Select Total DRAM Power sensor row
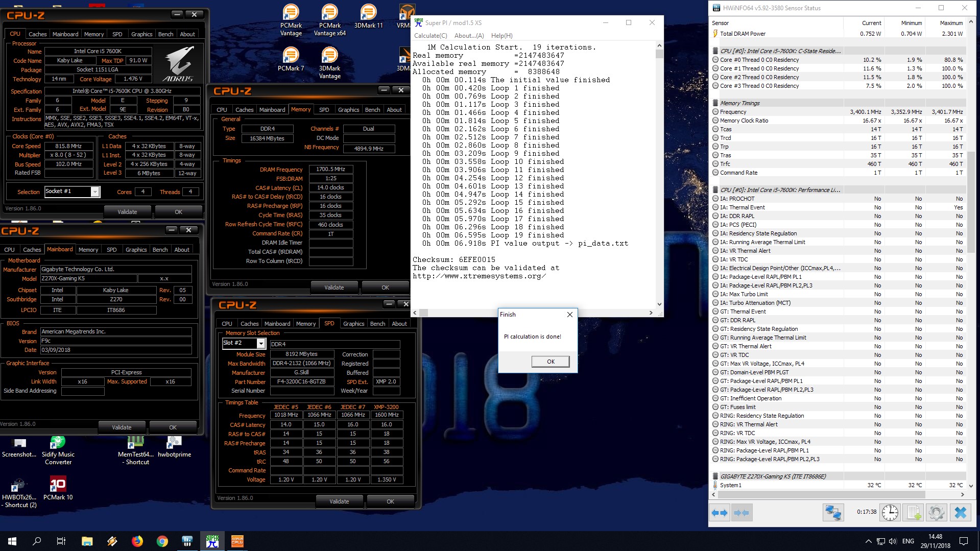Image resolution: width=980 pixels, height=551 pixels. coord(838,34)
